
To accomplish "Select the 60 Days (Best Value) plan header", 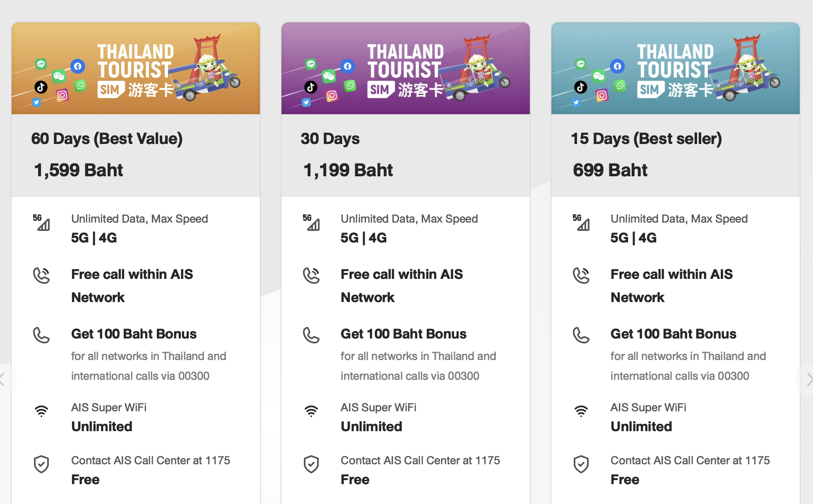I will click(x=107, y=139).
